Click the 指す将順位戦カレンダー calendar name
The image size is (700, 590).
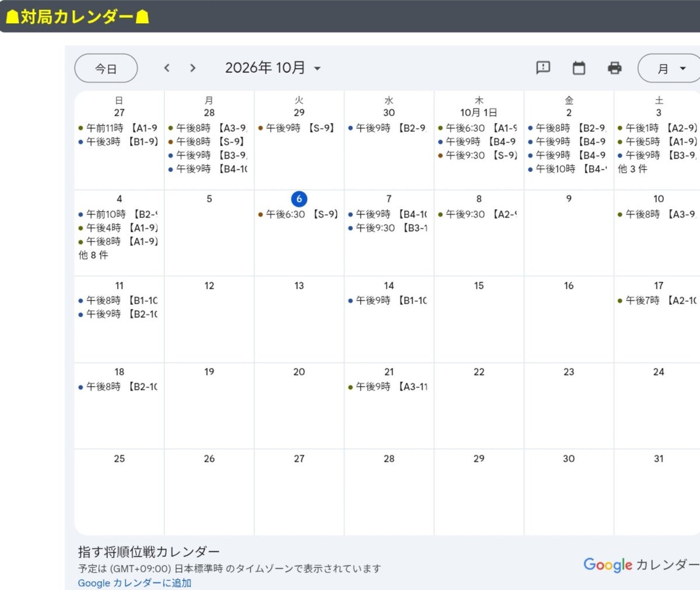click(x=149, y=552)
